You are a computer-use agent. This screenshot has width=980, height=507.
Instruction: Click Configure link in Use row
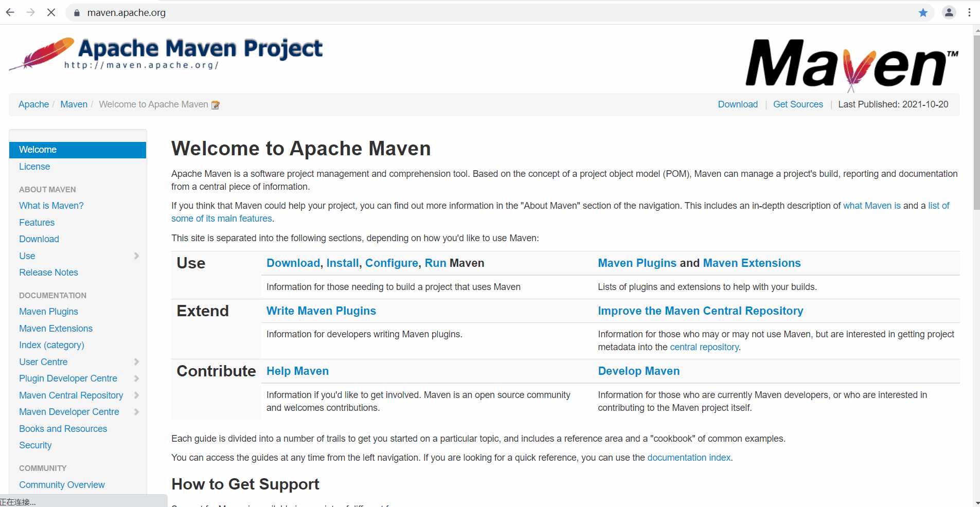pos(391,263)
